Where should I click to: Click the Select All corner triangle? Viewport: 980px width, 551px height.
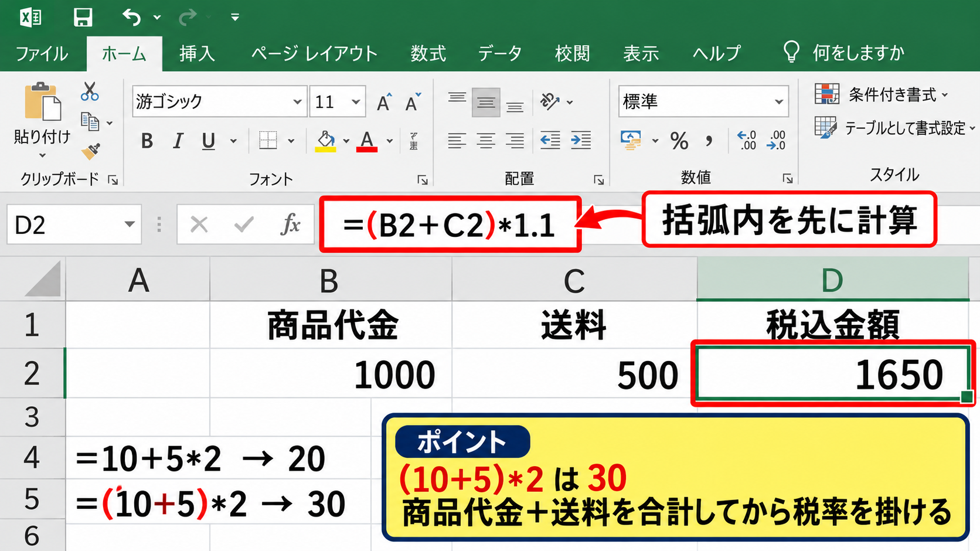point(42,279)
